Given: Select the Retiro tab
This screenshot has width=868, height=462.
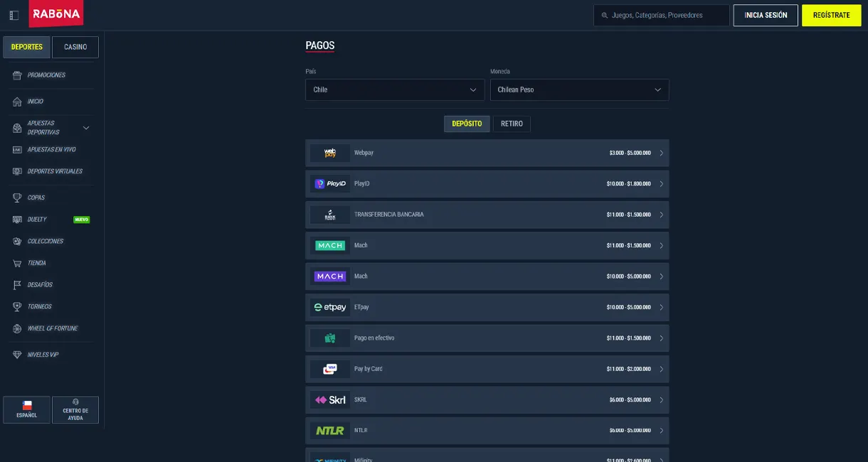Looking at the screenshot, I should [512, 124].
